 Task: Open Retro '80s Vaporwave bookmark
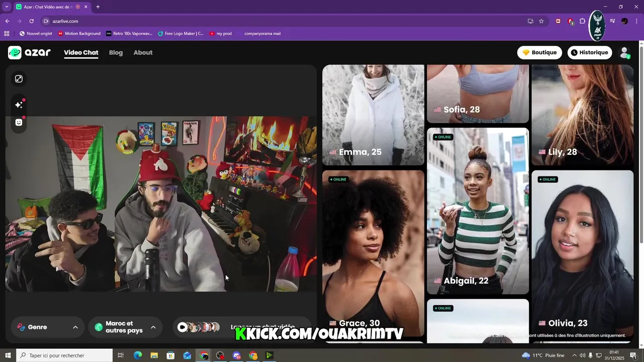pyautogui.click(x=129, y=34)
